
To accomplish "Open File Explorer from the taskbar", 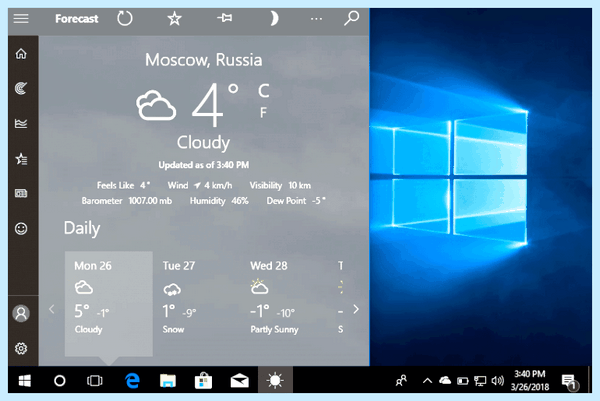I will [168, 381].
